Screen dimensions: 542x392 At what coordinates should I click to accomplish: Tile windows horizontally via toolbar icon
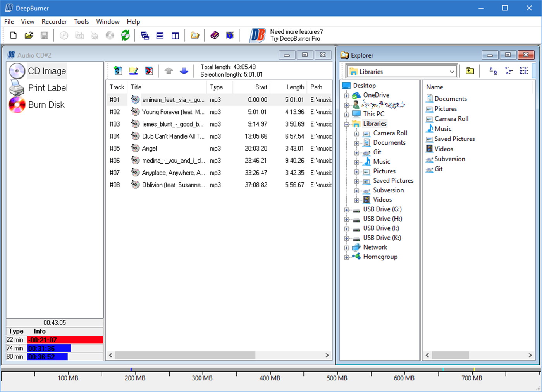point(160,36)
